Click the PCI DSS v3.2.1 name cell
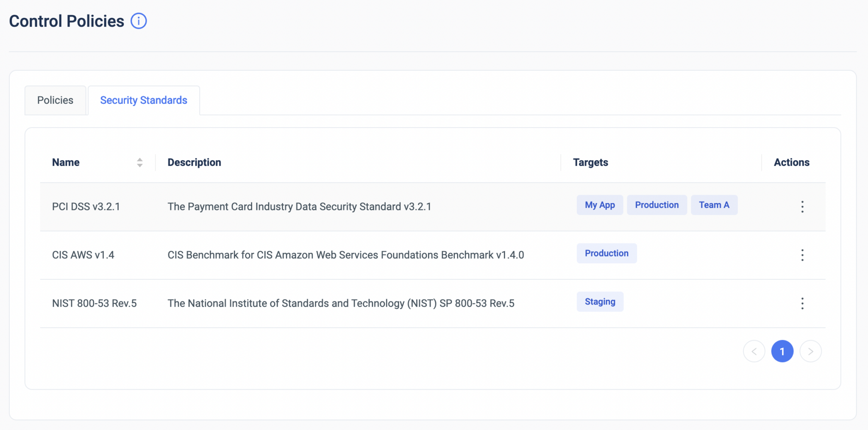Screen dimensions: 868x430 (86, 207)
